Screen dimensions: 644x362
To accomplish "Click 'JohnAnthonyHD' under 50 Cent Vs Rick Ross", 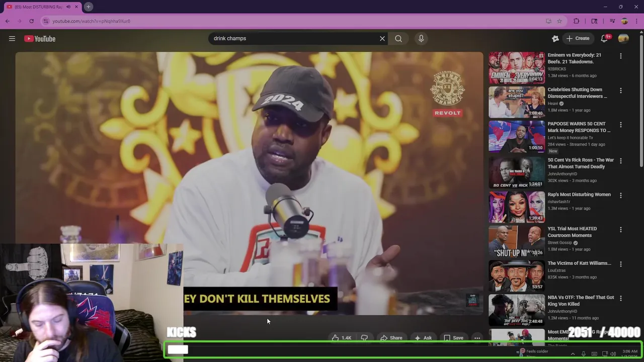I will pos(562,174).
